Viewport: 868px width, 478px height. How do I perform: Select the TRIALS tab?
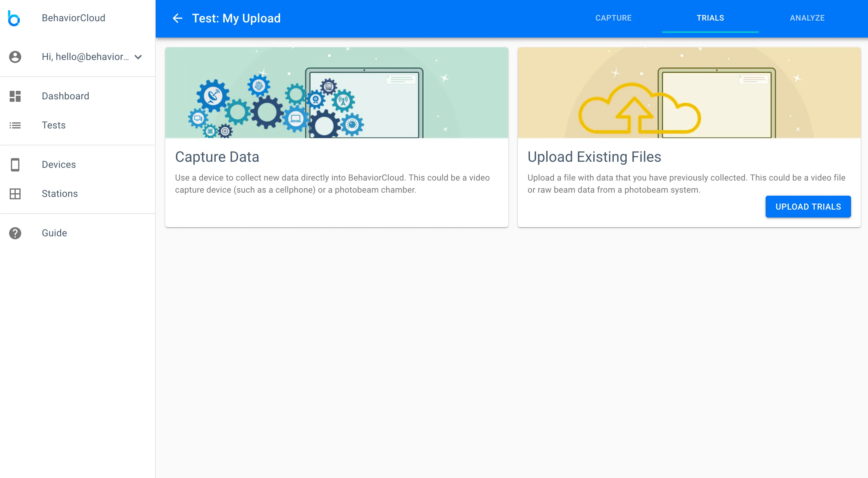click(710, 18)
